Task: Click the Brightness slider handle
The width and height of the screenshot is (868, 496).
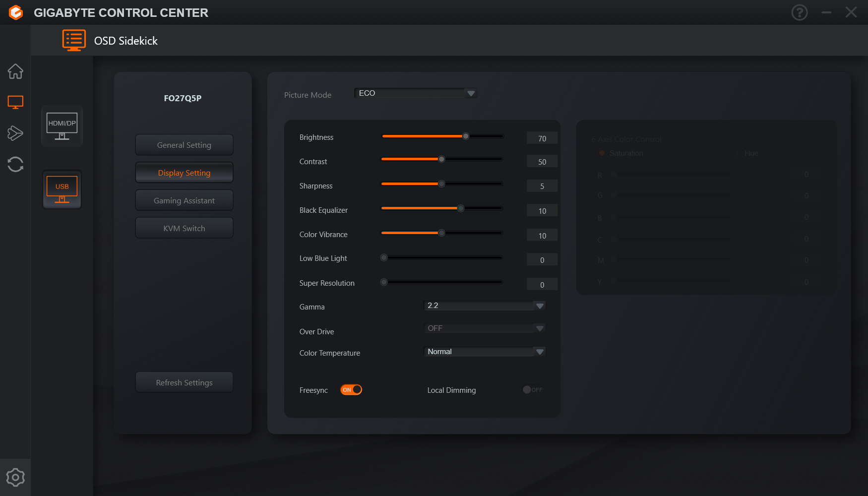Action: click(466, 136)
